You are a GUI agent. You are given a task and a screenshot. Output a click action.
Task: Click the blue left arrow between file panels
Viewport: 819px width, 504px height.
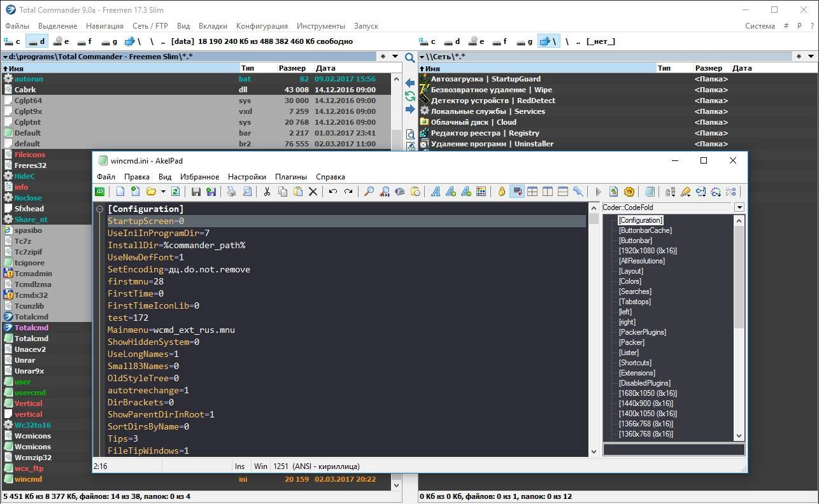tap(410, 83)
